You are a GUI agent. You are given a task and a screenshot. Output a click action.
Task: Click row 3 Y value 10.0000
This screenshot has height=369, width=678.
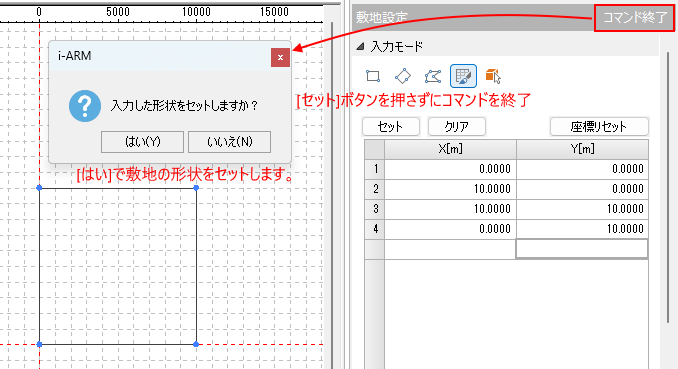click(582, 209)
